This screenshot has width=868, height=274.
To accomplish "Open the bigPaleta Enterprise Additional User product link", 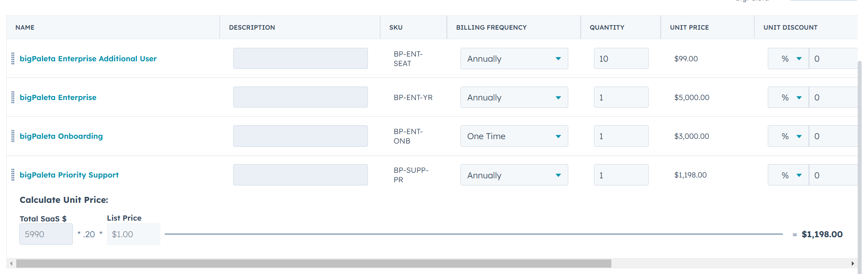I will [88, 58].
